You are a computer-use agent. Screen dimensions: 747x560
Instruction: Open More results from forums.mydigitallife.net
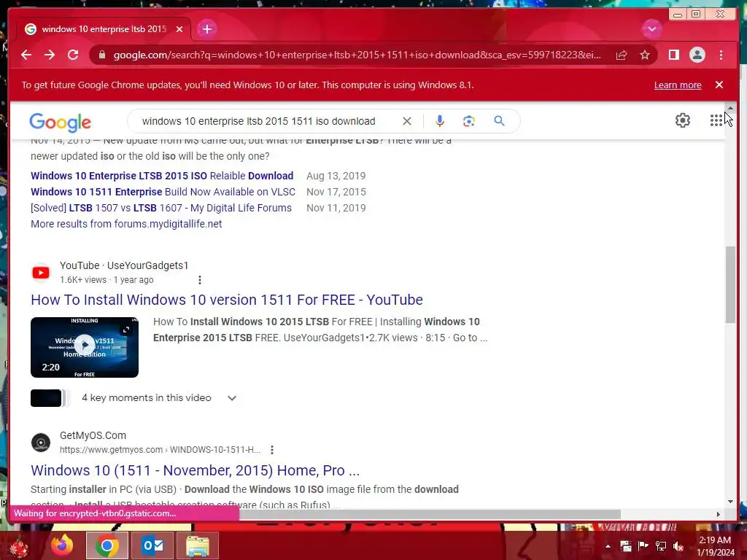[126, 224]
